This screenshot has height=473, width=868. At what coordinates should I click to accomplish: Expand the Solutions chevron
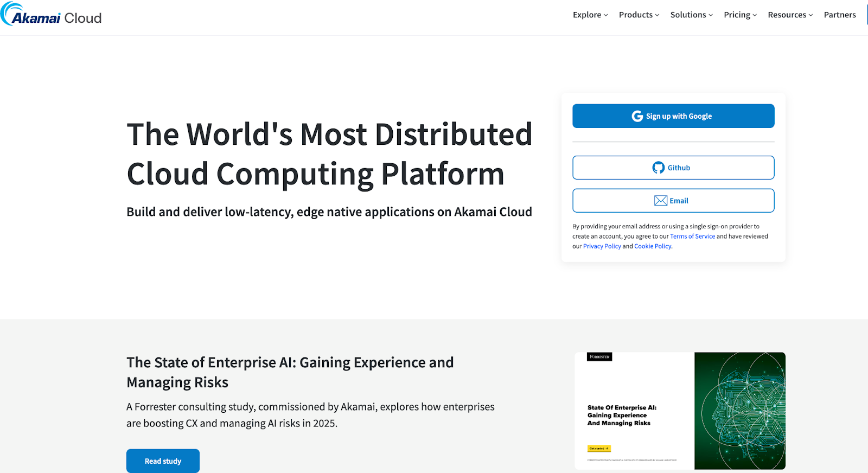711,15
